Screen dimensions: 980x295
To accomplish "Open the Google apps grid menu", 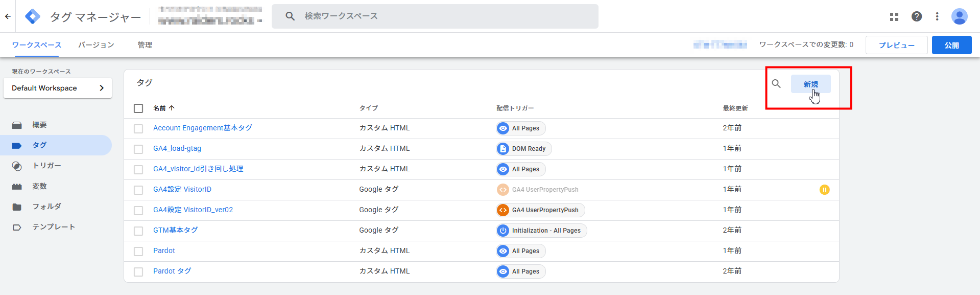I will click(894, 16).
